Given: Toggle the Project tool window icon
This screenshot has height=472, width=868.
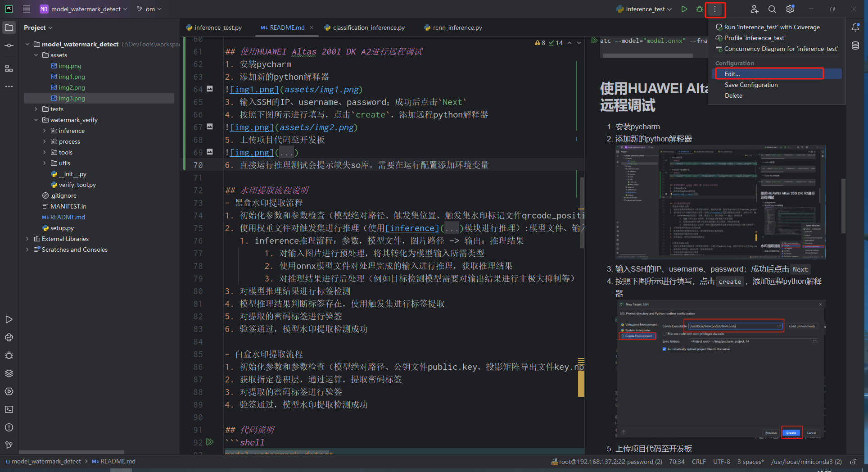Looking at the screenshot, I should click(x=9, y=27).
